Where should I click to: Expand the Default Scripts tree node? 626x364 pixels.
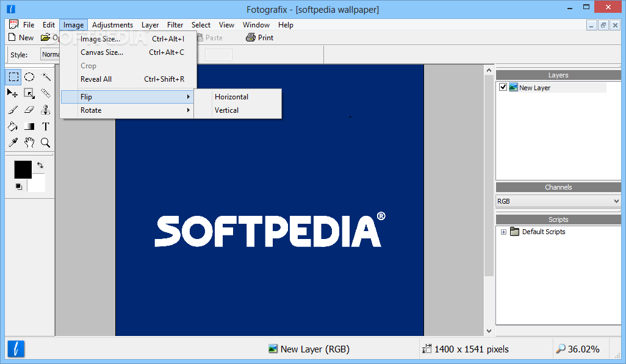503,232
